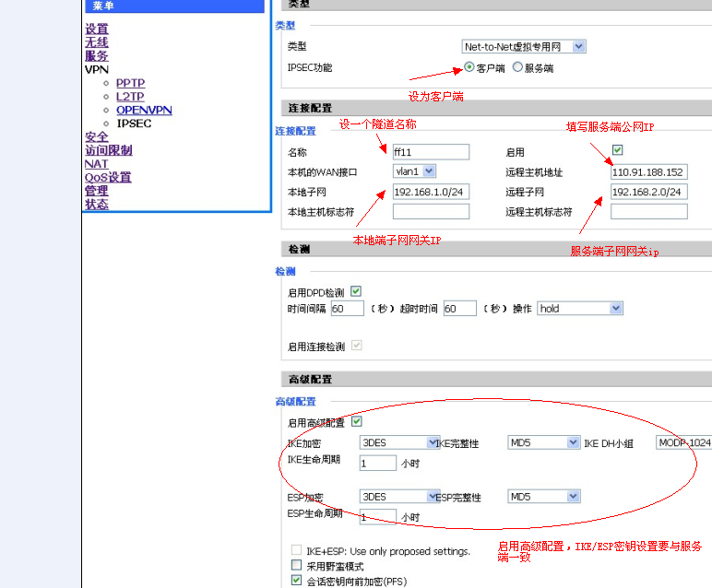The height and width of the screenshot is (588, 712).
Task: Toggle 会话密钥向前加密(PFS) checkbox
Action: [x=296, y=581]
